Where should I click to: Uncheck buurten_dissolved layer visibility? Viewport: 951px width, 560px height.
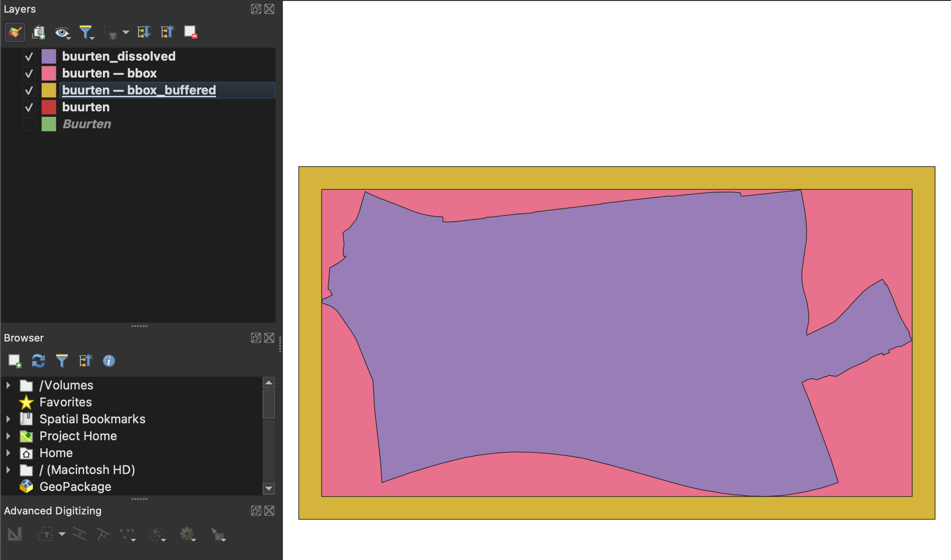pyautogui.click(x=29, y=57)
